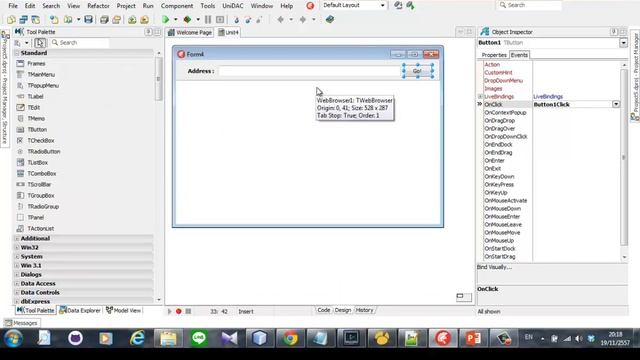640x360 pixels.
Task: Open Chrome from the taskbar
Action: point(290,338)
